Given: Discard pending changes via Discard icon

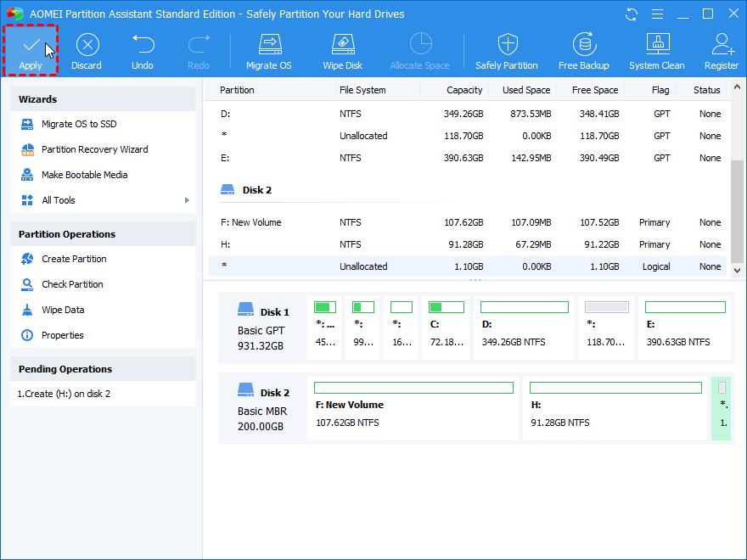Looking at the screenshot, I should pos(86,44).
